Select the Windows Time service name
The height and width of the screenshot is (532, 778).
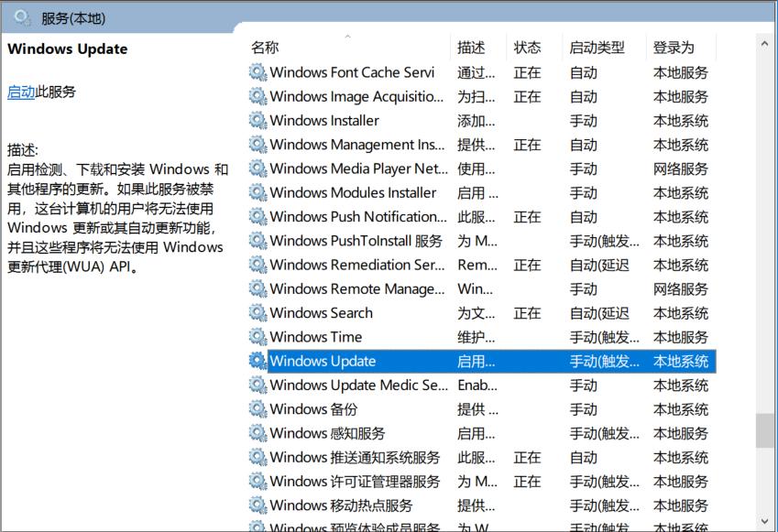316,337
